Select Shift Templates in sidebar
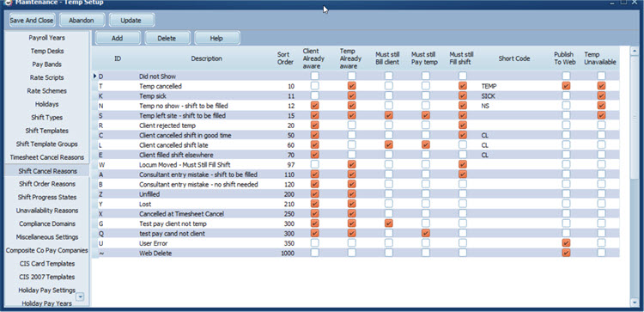 [47, 131]
